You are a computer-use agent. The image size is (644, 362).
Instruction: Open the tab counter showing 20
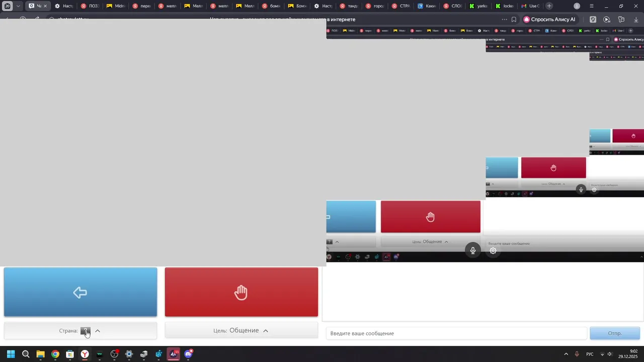[x=7, y=6]
